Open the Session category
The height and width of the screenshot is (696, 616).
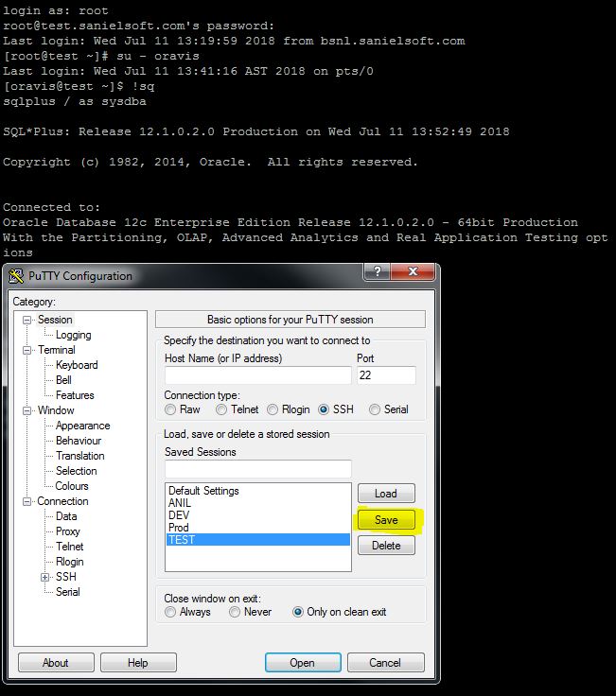click(55, 320)
